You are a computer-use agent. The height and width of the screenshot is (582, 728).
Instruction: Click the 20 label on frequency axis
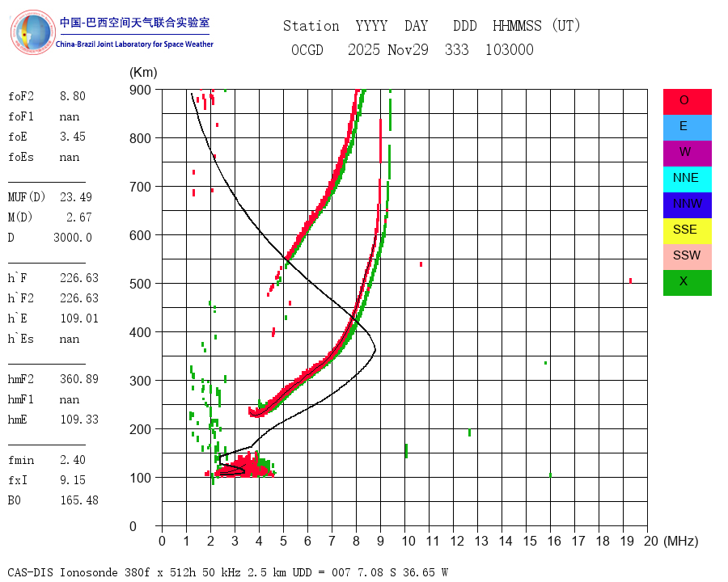651,541
